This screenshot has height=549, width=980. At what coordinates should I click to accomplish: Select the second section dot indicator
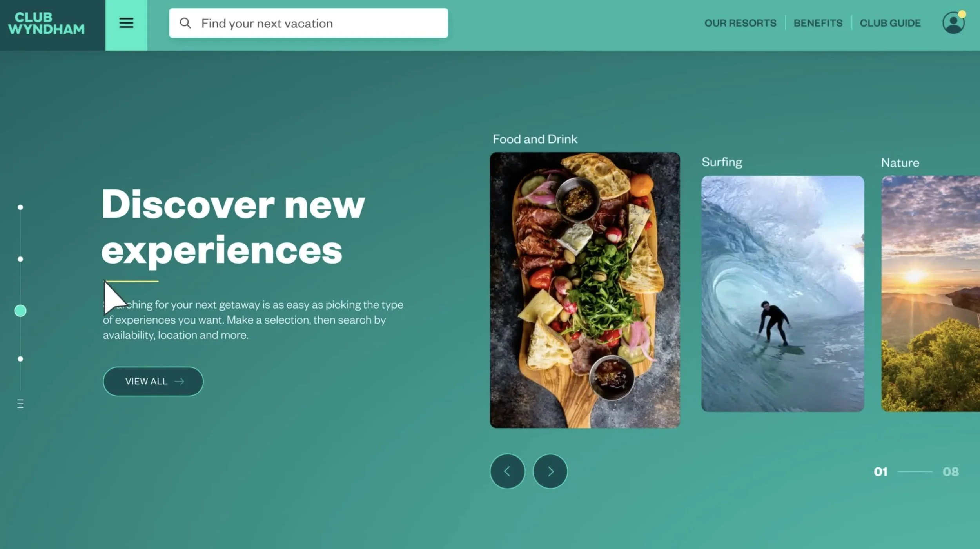tap(20, 259)
